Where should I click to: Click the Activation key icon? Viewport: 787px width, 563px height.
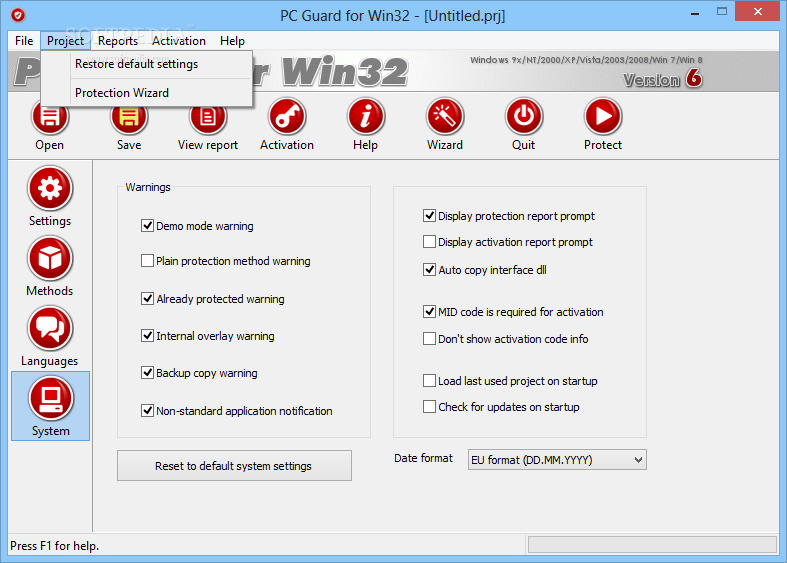click(x=287, y=116)
